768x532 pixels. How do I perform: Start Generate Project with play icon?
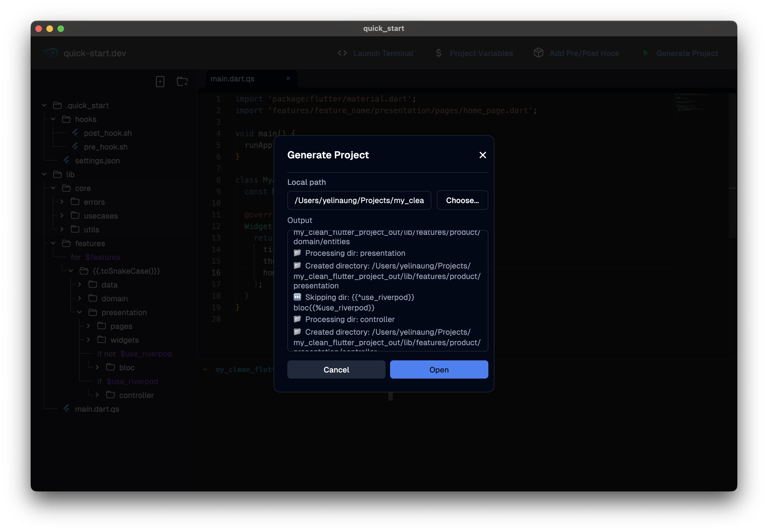[x=646, y=53]
